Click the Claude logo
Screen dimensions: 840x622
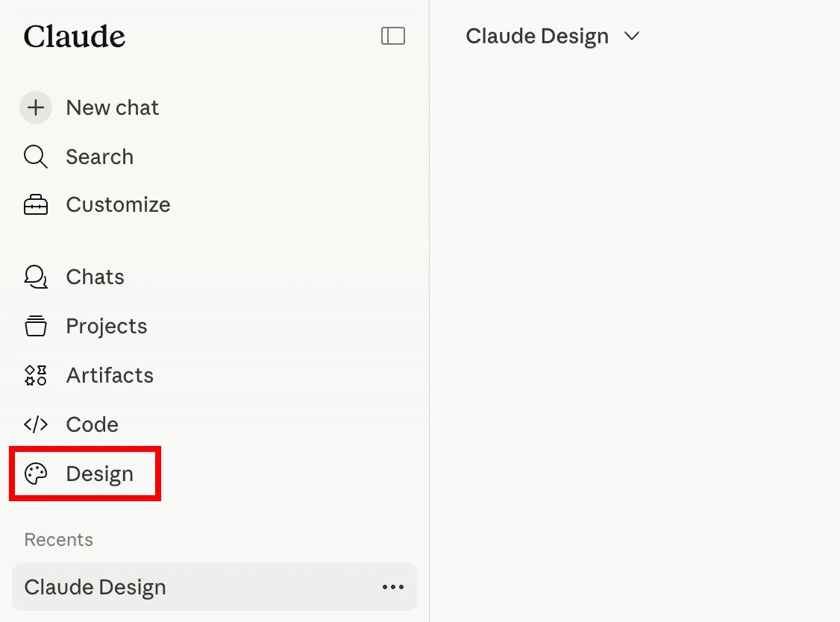click(75, 36)
